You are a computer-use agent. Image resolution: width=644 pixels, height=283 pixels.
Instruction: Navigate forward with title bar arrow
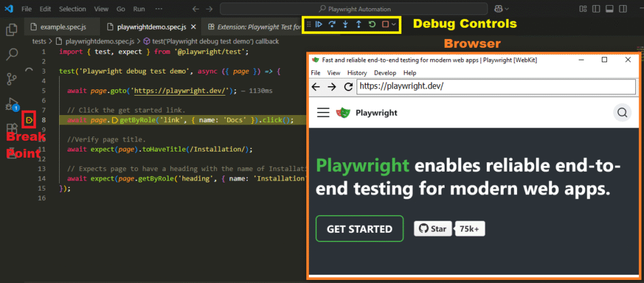coord(209,9)
